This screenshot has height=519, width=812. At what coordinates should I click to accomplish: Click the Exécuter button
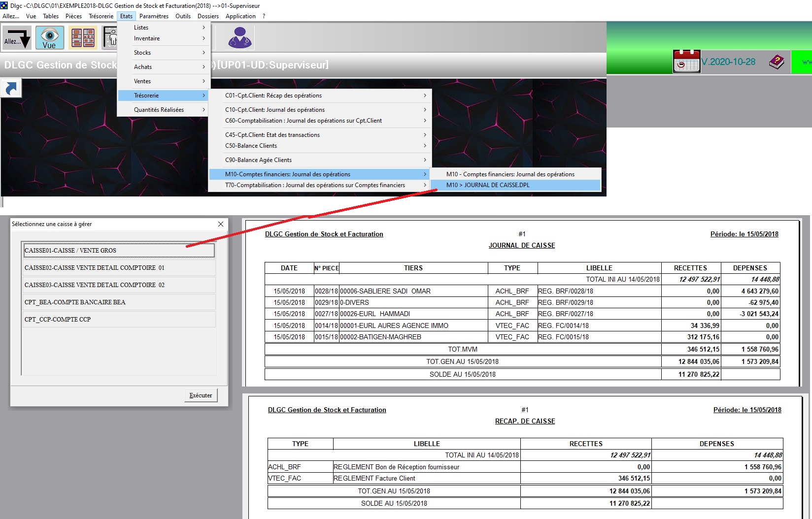(201, 395)
